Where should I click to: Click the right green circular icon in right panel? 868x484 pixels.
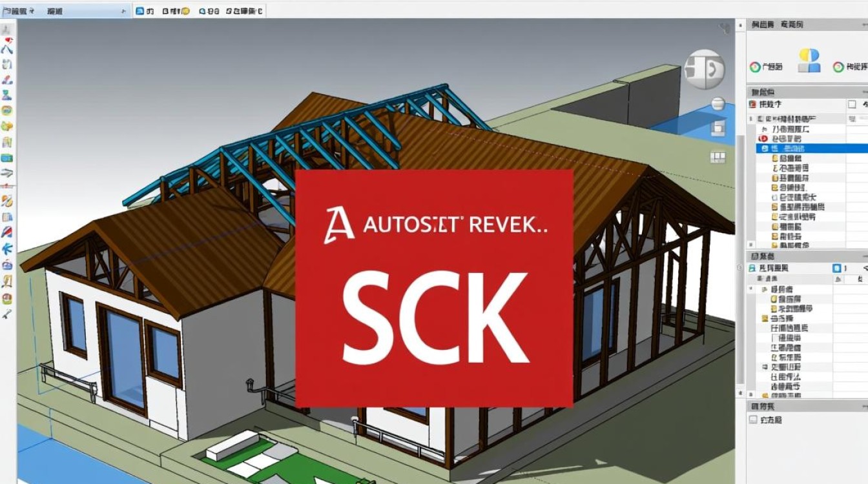(838, 66)
